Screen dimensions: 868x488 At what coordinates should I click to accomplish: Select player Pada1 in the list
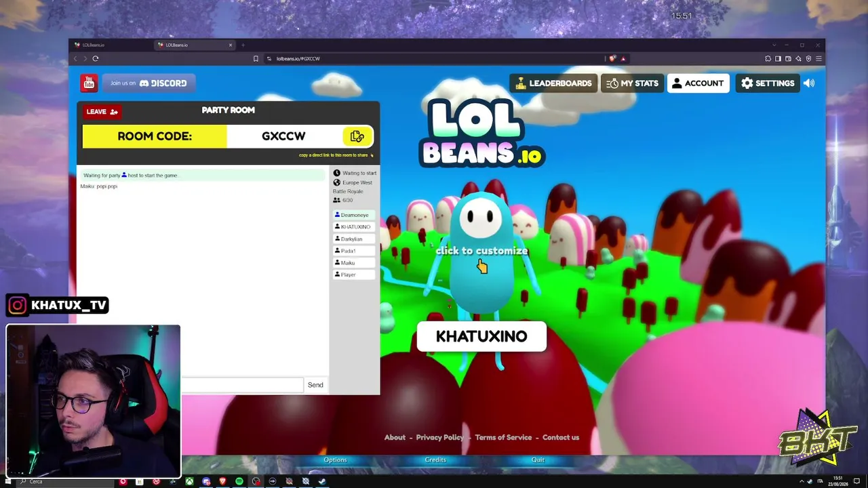click(x=354, y=251)
